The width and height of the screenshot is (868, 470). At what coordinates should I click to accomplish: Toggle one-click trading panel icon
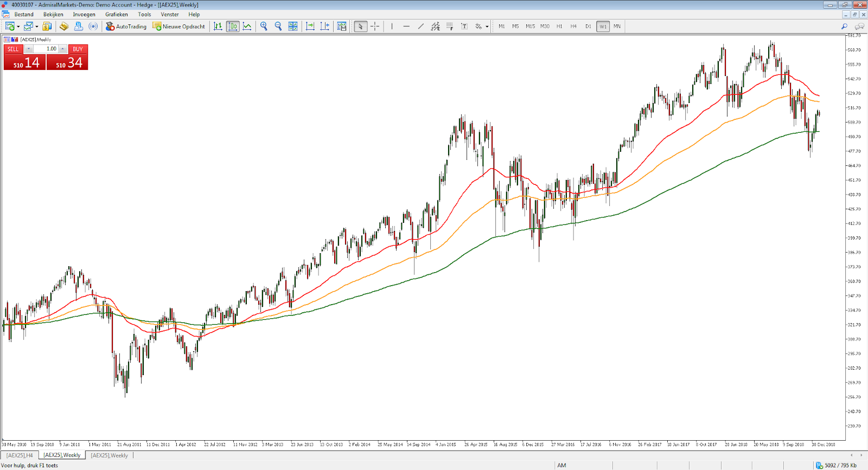point(7,40)
